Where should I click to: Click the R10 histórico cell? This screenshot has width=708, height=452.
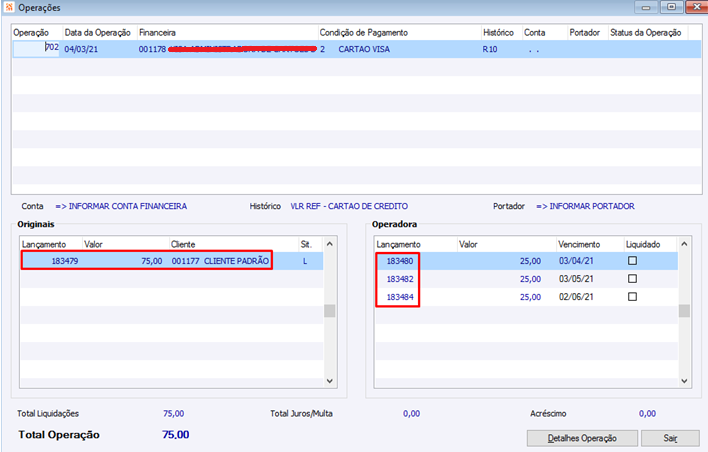[489, 49]
